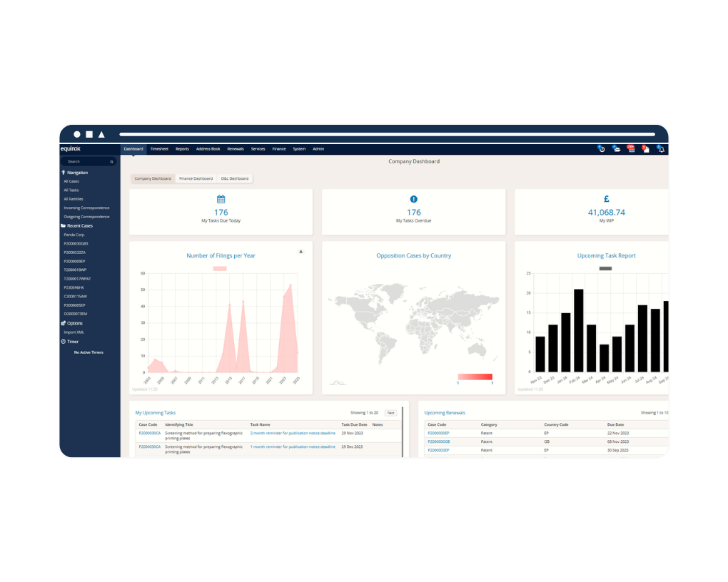Click the calendar icon with the 200+ badge

point(631,150)
